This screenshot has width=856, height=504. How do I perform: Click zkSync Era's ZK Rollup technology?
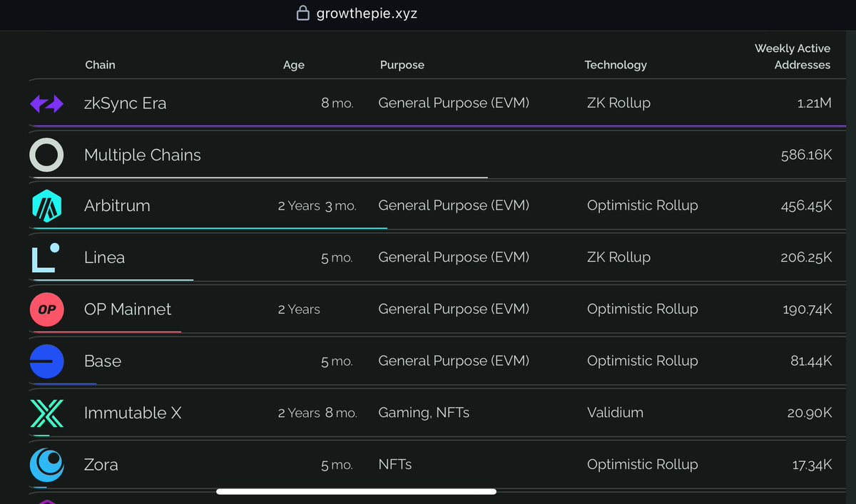pos(618,103)
